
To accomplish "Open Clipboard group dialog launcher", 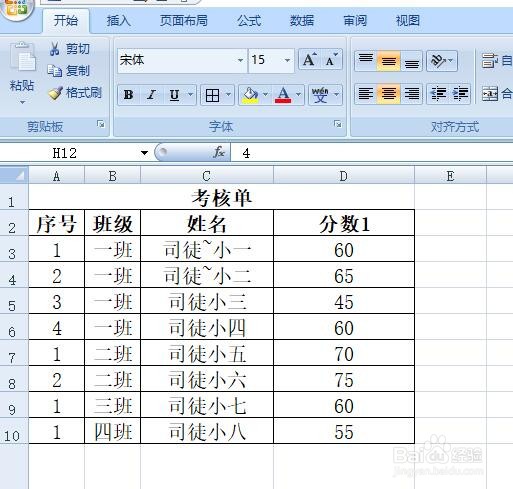I will (x=100, y=124).
